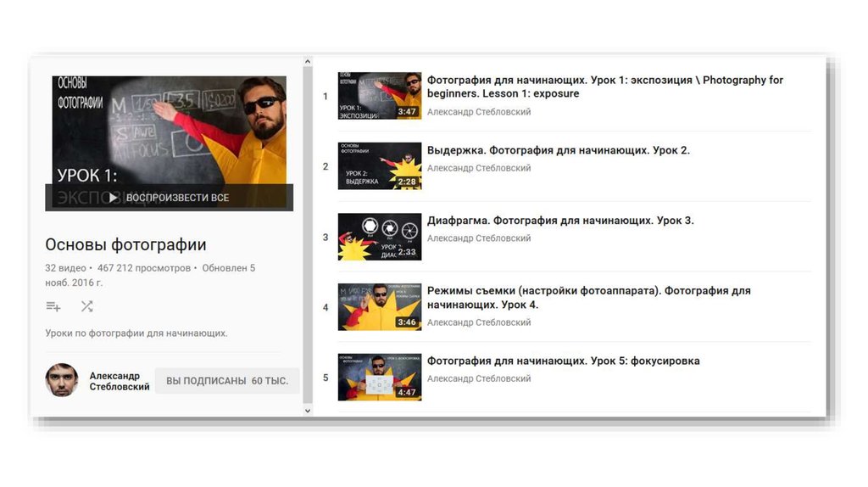Screen dimensions: 868x487
Task: Click Александр Стебловский channel avatar
Action: pos(62,381)
